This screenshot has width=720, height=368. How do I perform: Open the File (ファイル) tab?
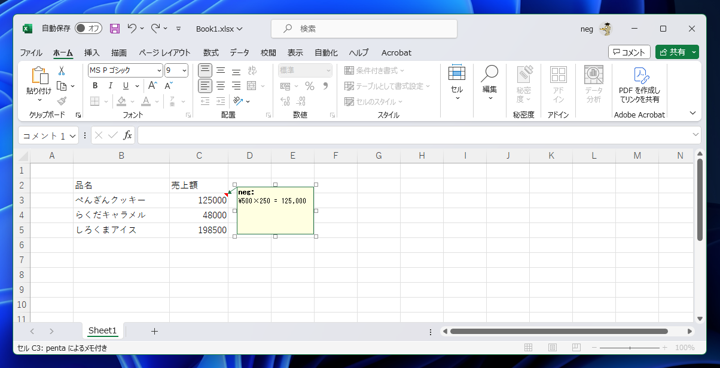point(31,53)
